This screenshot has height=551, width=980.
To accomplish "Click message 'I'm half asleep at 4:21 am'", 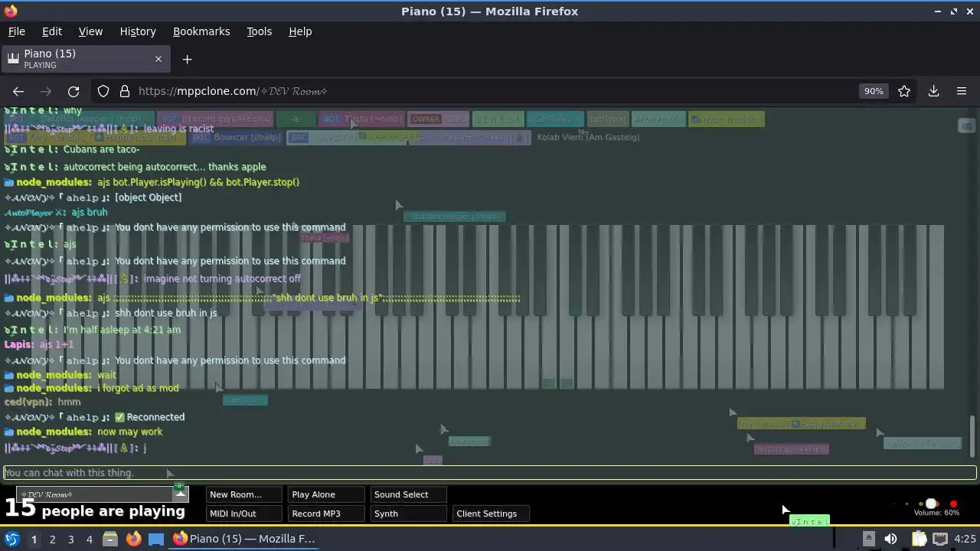I will [122, 330].
